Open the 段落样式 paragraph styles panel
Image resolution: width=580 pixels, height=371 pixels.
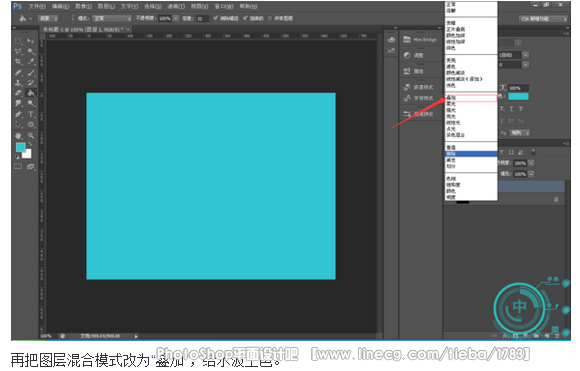[418, 87]
